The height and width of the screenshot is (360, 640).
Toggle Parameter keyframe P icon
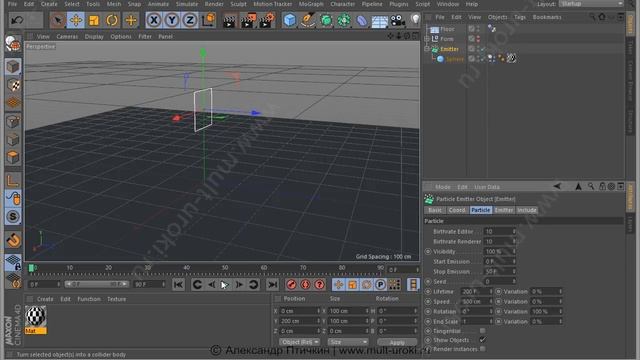[x=380, y=284]
